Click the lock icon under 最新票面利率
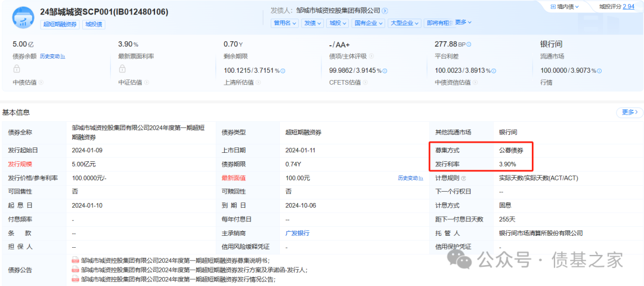This screenshot has width=644, height=286. (x=122, y=68)
